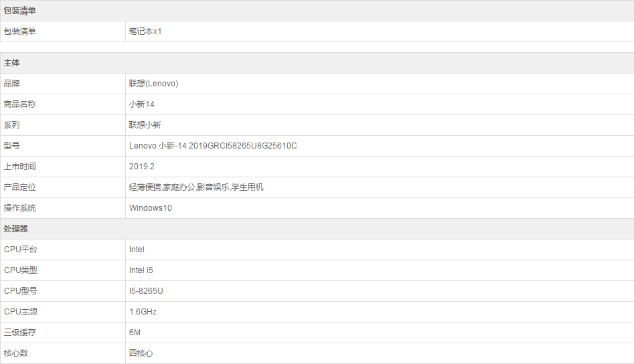
Task: Select the 2019.2 release date value
Action: pyautogui.click(x=142, y=167)
